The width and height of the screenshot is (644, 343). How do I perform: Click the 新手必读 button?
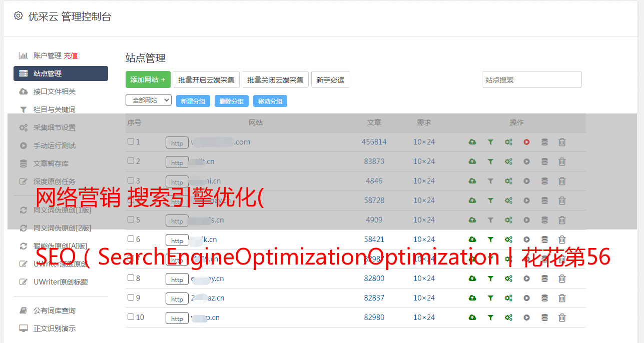331,79
